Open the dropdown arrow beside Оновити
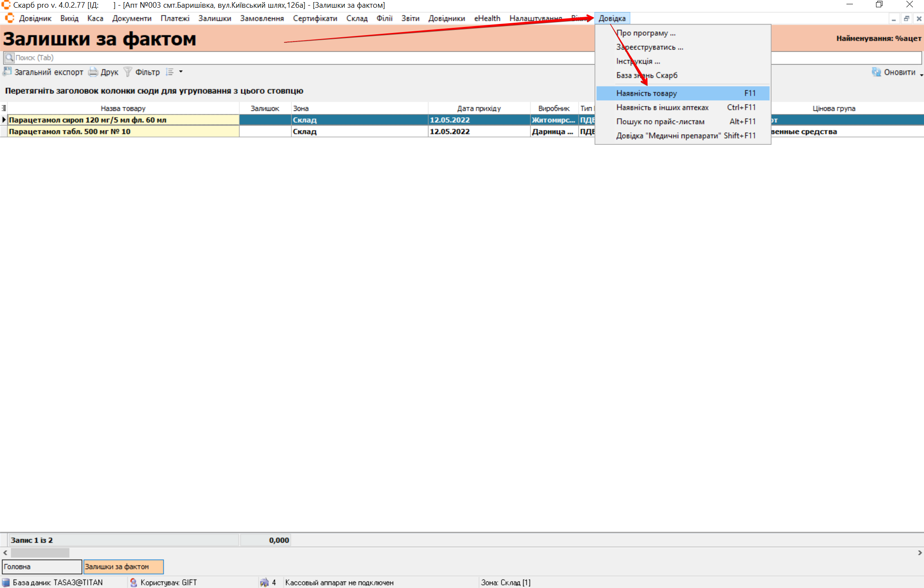The width and height of the screenshot is (924, 588). tap(921, 75)
